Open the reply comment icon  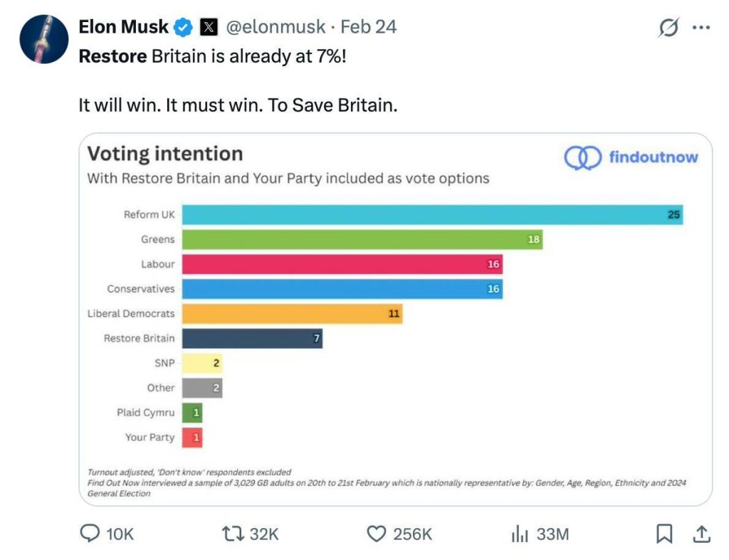tap(90, 534)
